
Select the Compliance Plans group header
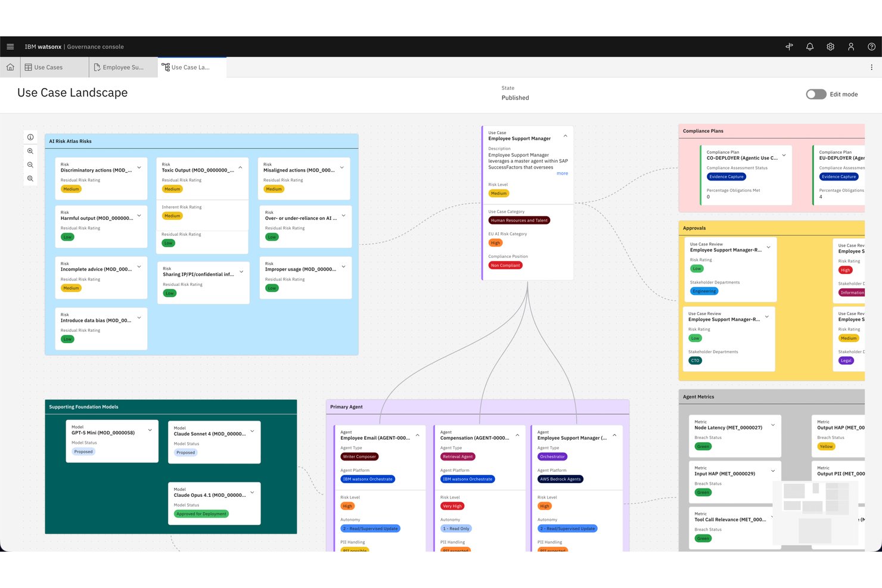pos(772,131)
